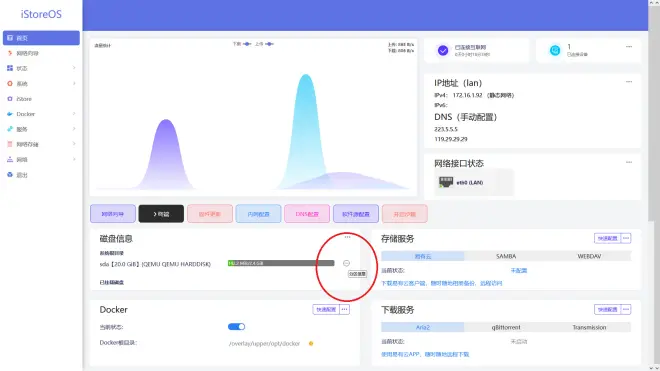Click the eth0 (LAN) label

click(x=470, y=183)
